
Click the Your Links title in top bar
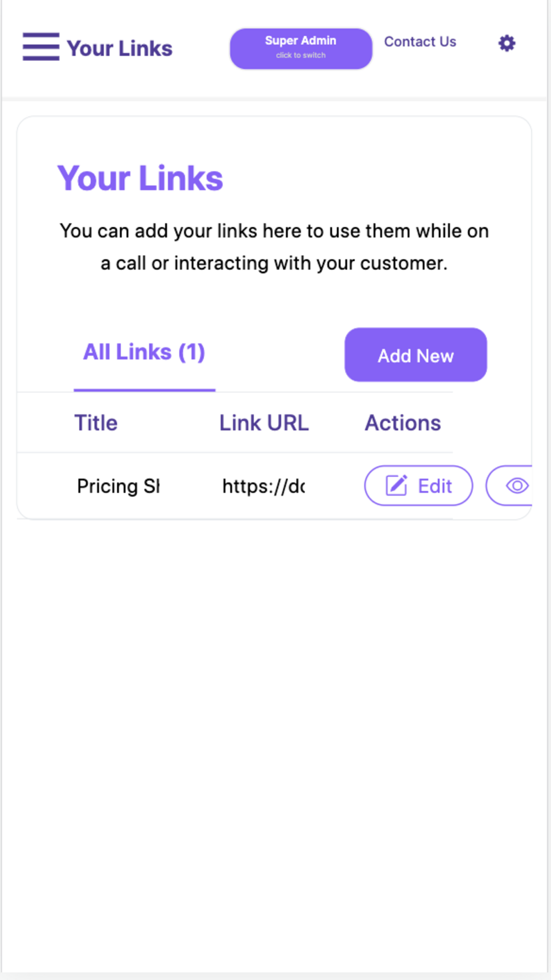120,49
